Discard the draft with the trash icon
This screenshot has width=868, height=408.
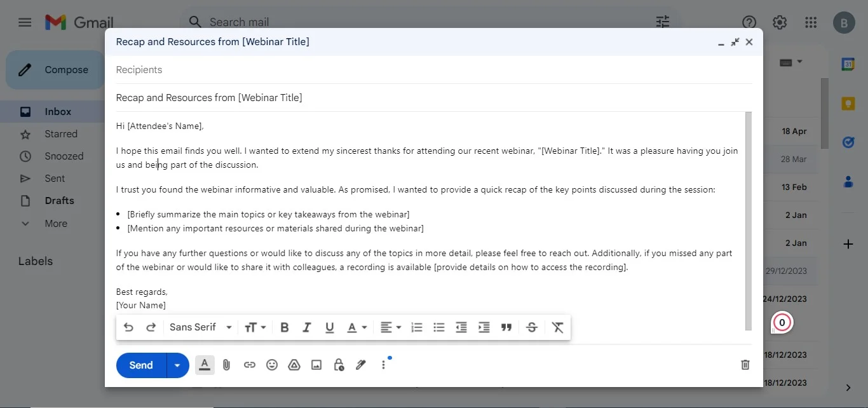click(x=745, y=365)
